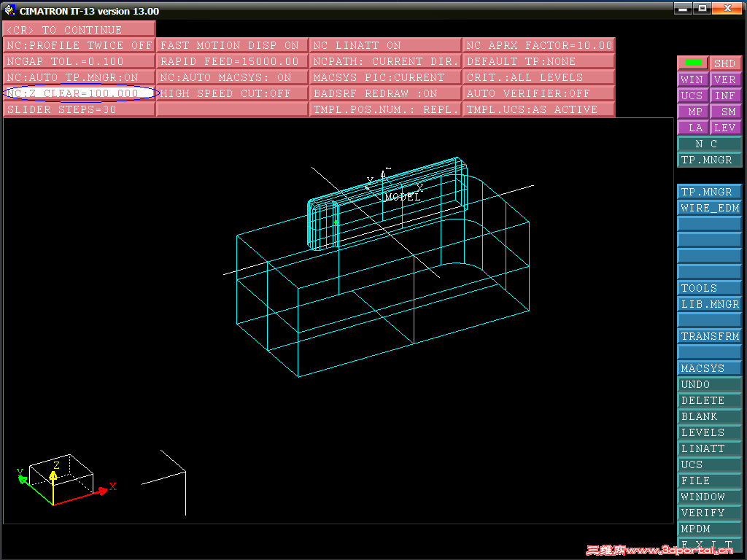Click VERIFY in side menu
747x560 pixels.
[x=709, y=513]
